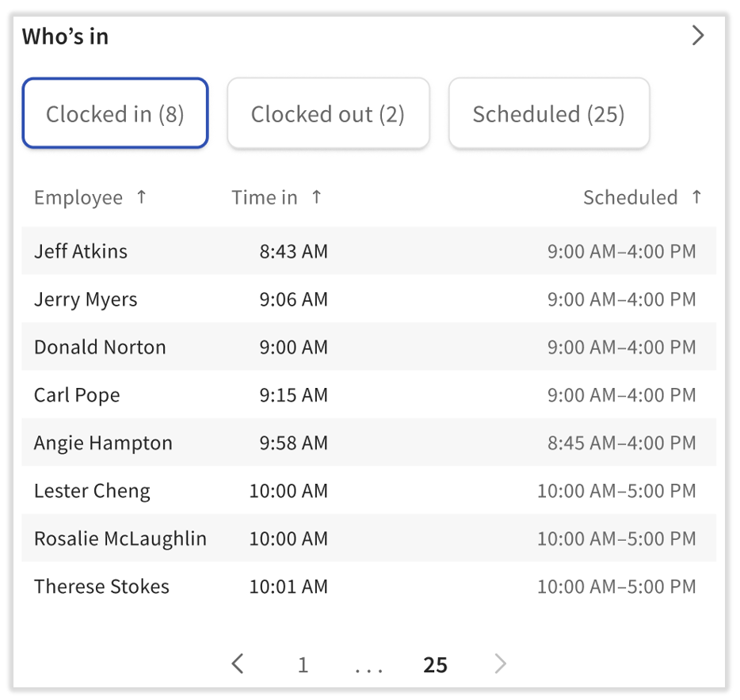Click Donald Norton's row
740x700 pixels.
[100, 347]
